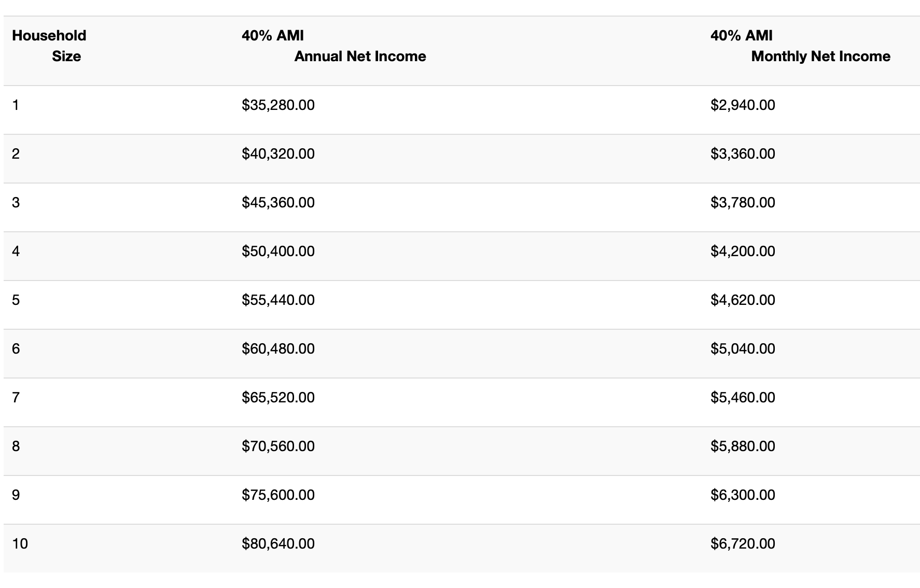
Task: Click the $55,440.00 annual income value
Action: pyautogui.click(x=278, y=300)
